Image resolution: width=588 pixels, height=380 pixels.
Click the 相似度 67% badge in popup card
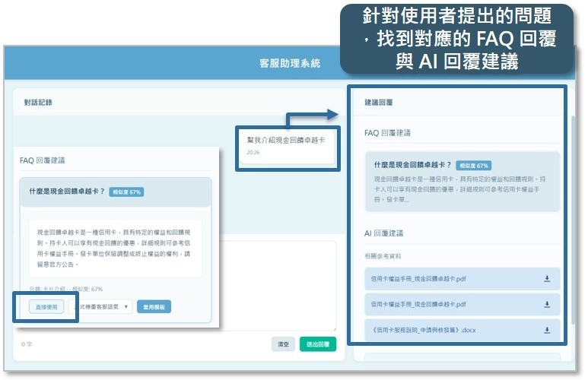(126, 192)
